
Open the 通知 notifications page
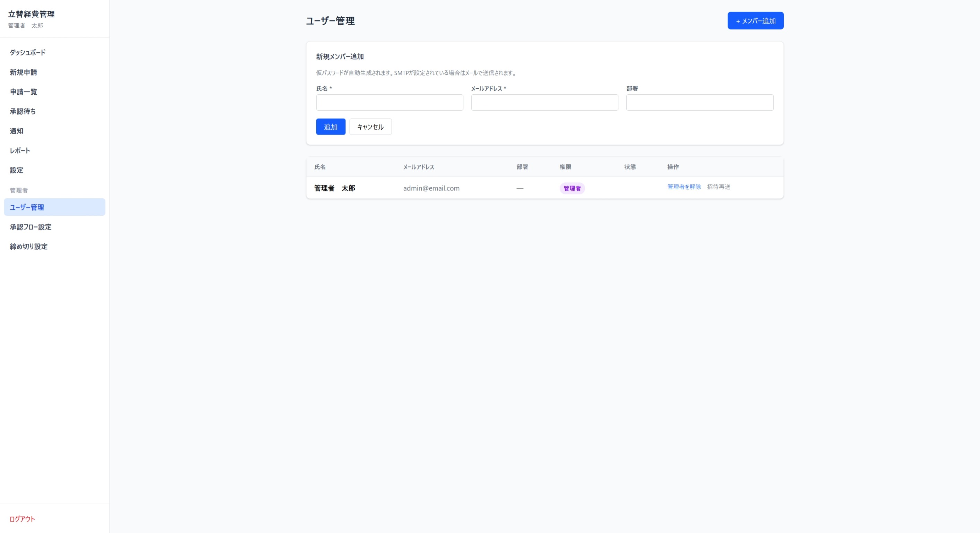(x=16, y=131)
